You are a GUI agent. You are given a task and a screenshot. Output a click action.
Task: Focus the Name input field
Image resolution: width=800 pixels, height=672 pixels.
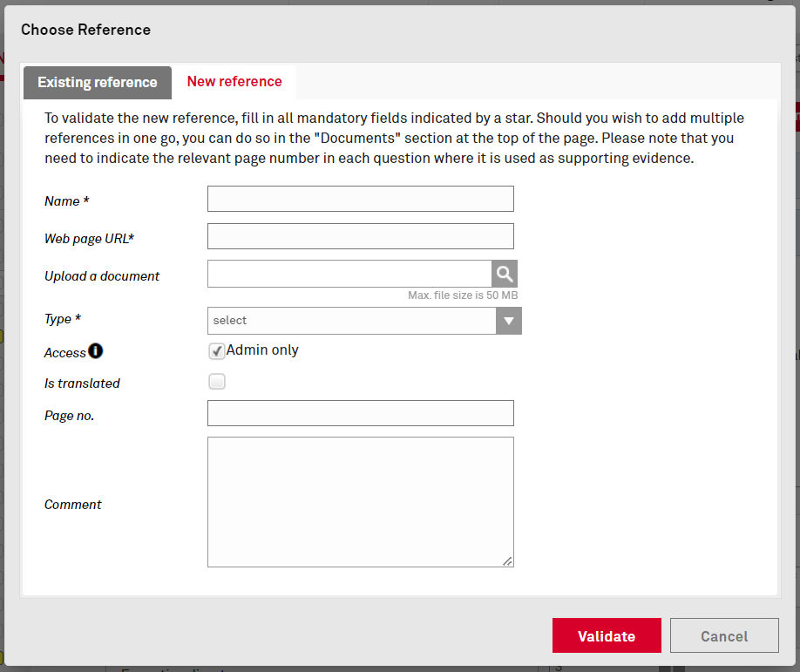[x=361, y=199]
